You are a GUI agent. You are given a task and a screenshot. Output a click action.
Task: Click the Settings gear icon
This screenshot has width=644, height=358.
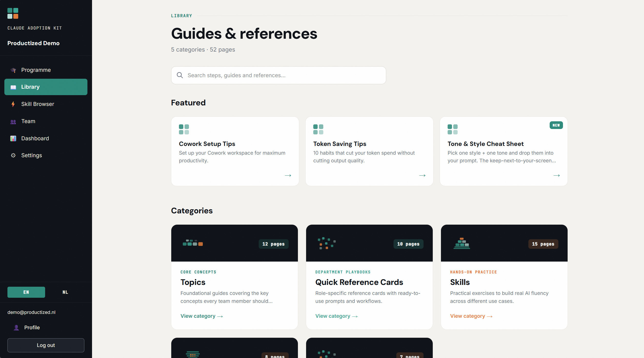(x=13, y=155)
